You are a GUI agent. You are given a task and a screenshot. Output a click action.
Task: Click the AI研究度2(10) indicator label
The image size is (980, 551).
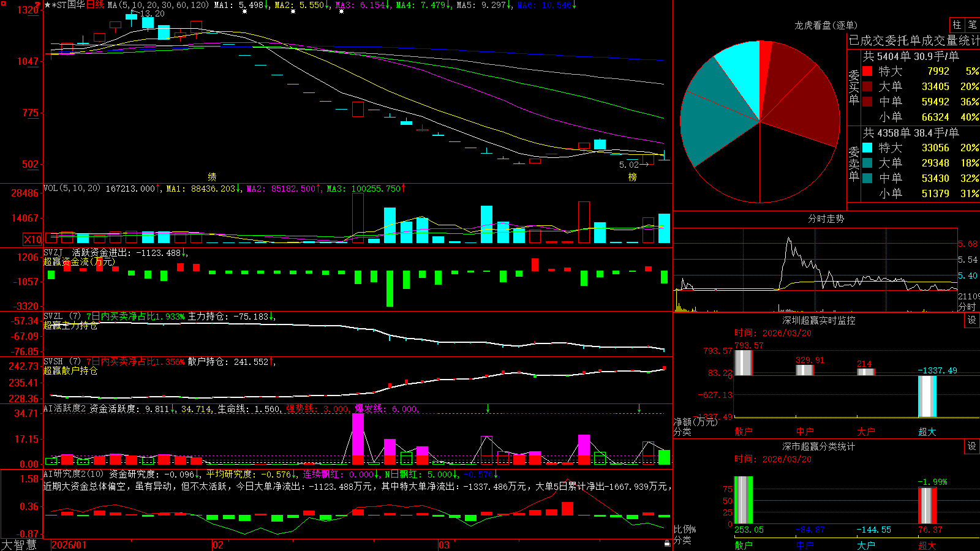click(74, 474)
